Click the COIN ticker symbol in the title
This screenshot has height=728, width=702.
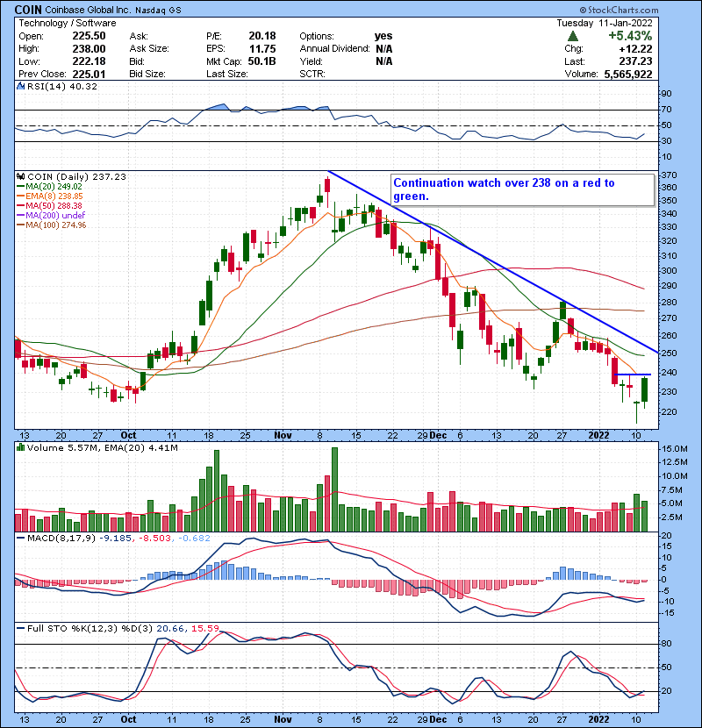pyautogui.click(x=28, y=10)
